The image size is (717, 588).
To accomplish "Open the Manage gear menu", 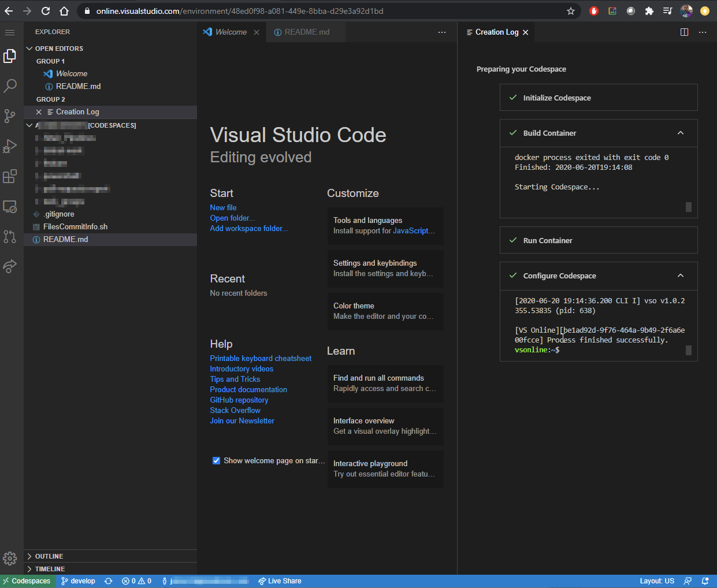I will (x=10, y=558).
